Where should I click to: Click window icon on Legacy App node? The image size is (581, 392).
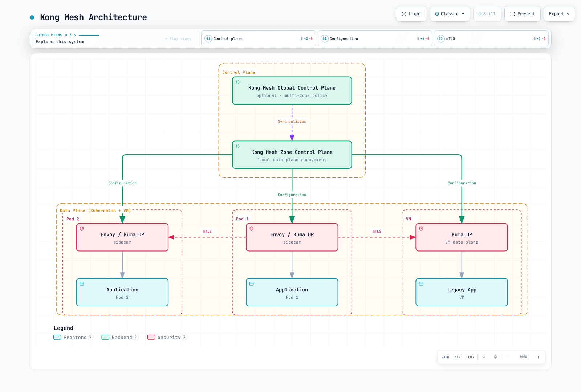coord(421,284)
